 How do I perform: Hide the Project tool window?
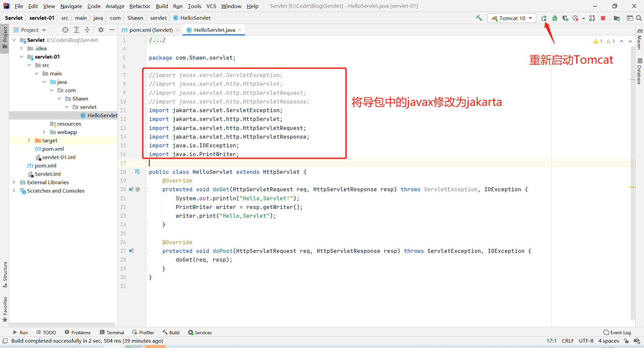pos(112,30)
